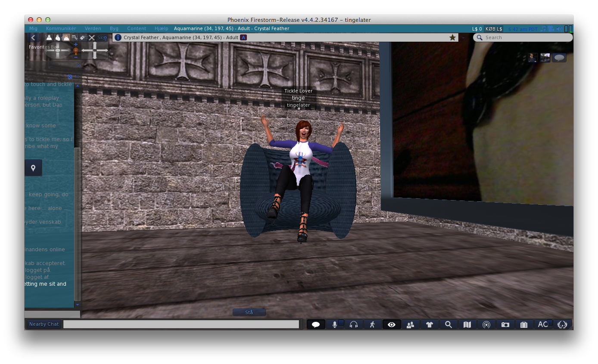Click the chat history scrollbar thumb
The height and width of the screenshot is (364, 598).
pos(77,224)
